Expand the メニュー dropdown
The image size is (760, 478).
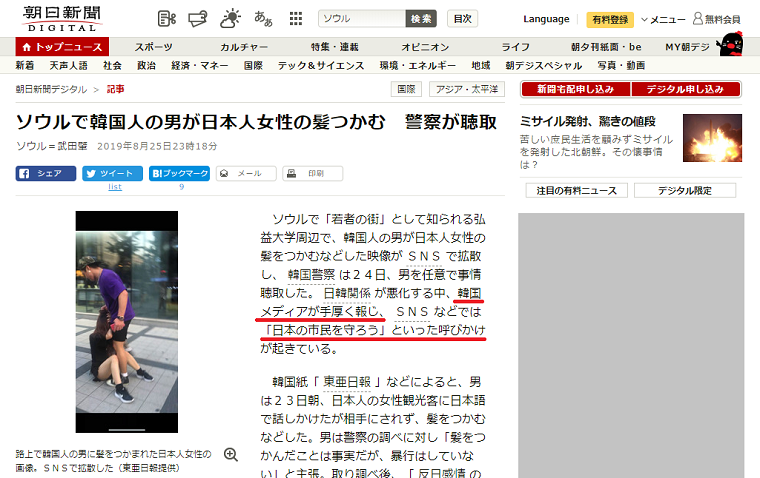point(663,19)
